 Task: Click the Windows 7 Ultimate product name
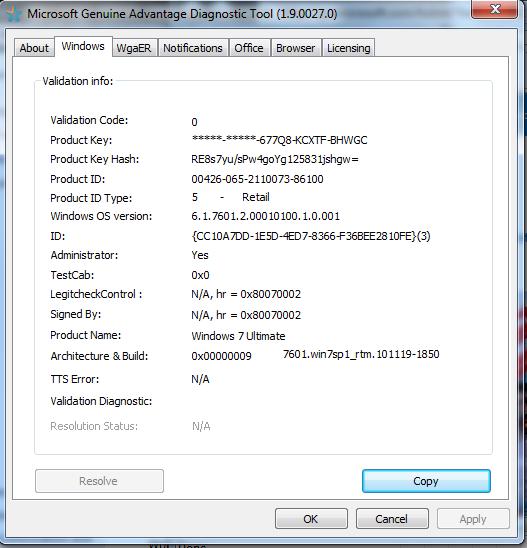(x=238, y=336)
